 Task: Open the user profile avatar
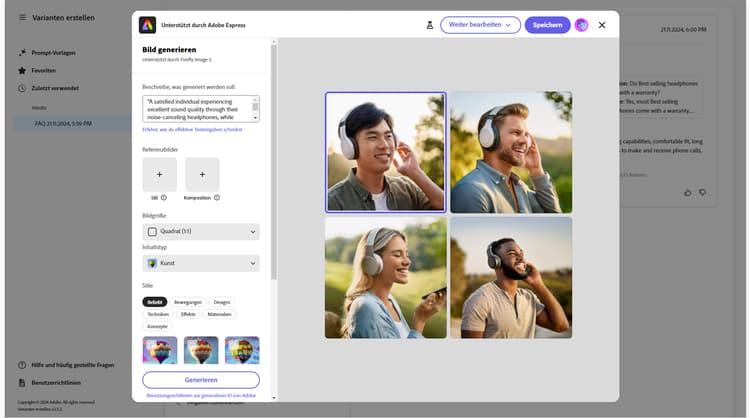tap(581, 25)
